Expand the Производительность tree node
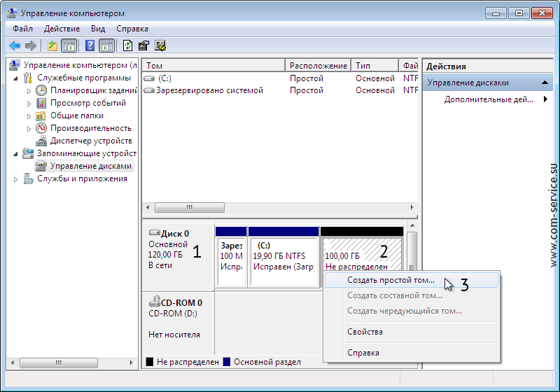560x392 pixels. pyautogui.click(x=29, y=129)
